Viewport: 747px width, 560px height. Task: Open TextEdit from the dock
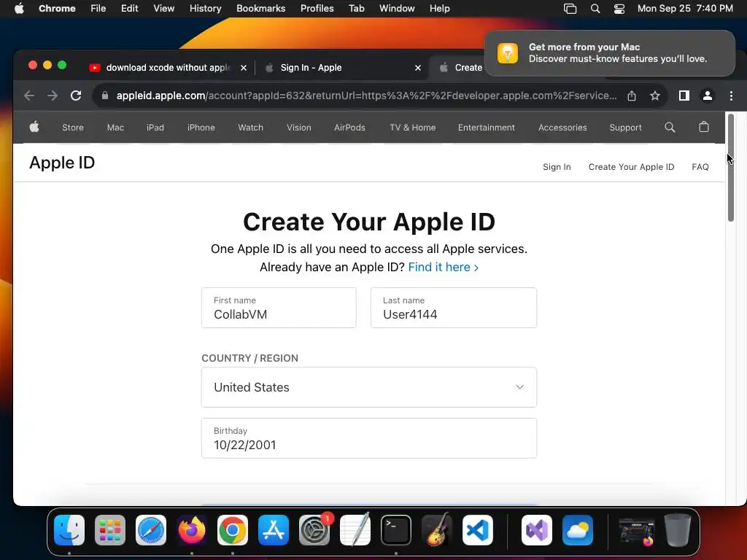click(355, 530)
